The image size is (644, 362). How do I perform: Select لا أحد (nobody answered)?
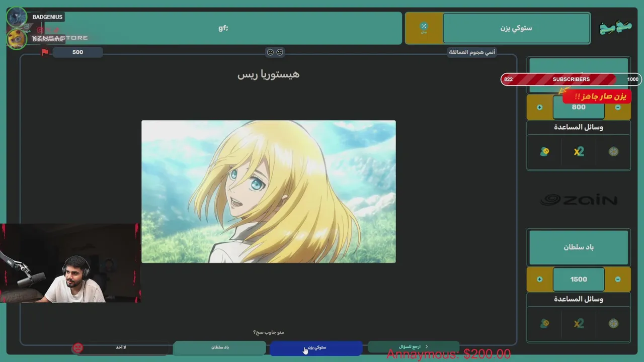pos(121,347)
